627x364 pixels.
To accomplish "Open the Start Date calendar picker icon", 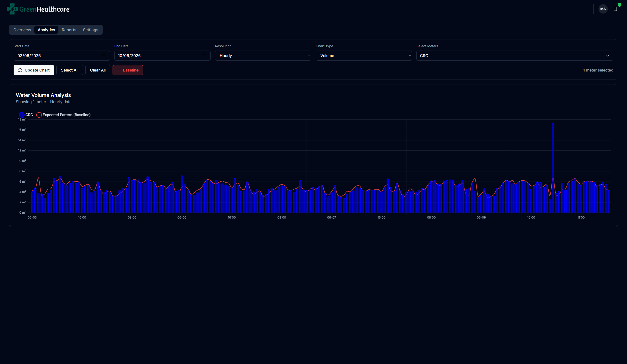I will pyautogui.click(x=104, y=56).
